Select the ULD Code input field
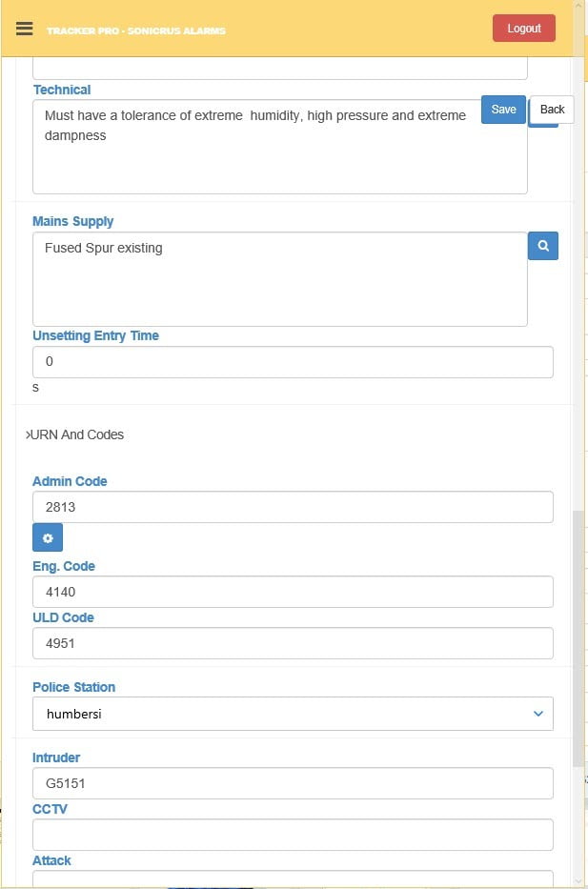This screenshot has height=889, width=588. (x=293, y=643)
